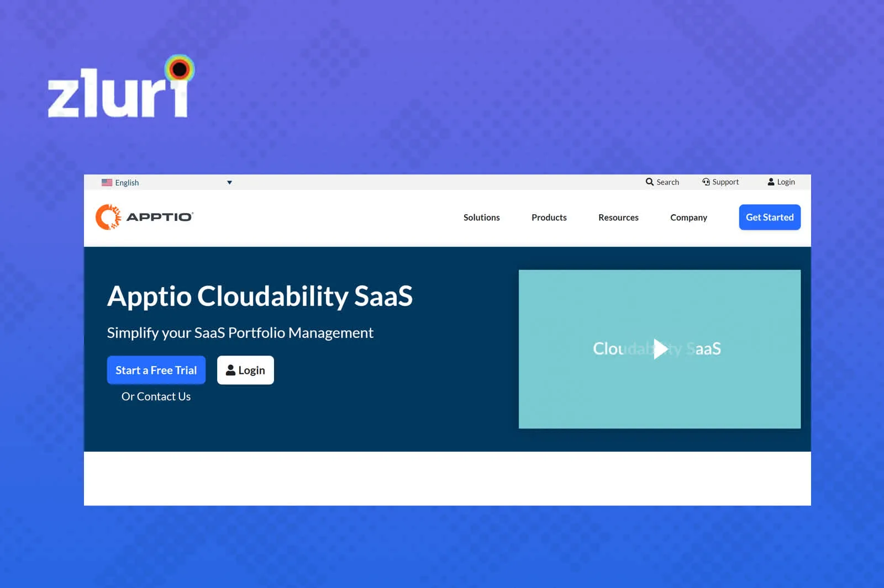
Task: Click the Support headset icon
Action: pos(706,182)
